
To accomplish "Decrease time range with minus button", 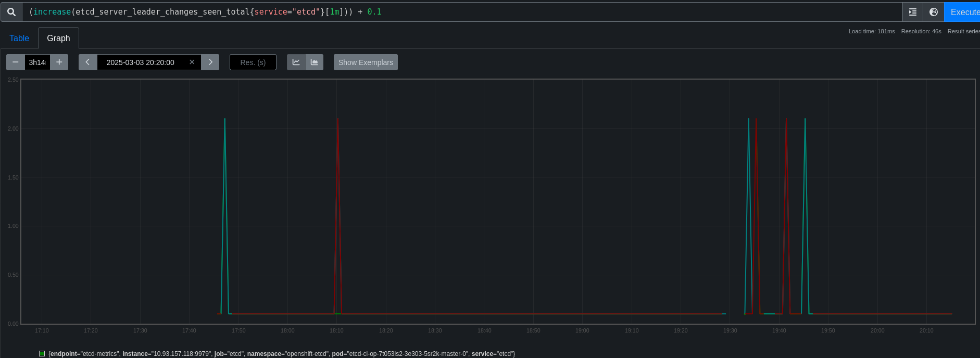I will coord(16,62).
